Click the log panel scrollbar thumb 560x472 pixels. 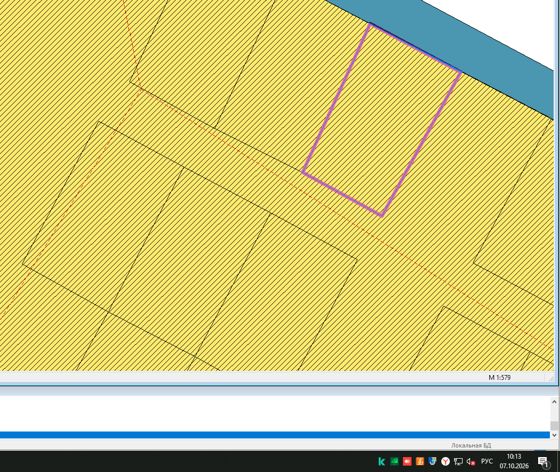(x=554, y=426)
